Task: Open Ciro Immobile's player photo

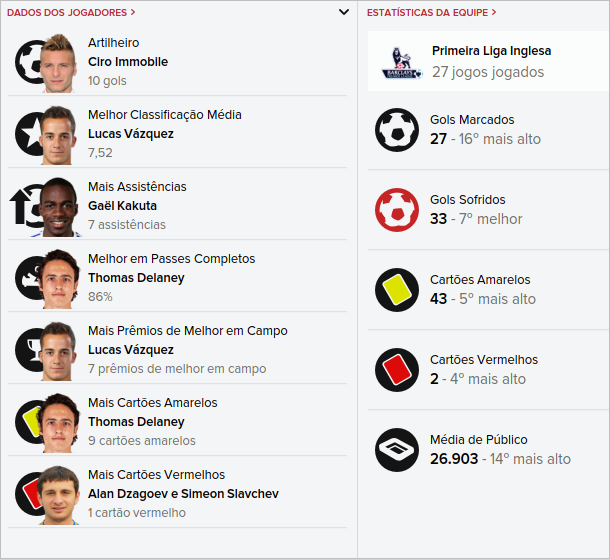Action: pyautogui.click(x=59, y=62)
